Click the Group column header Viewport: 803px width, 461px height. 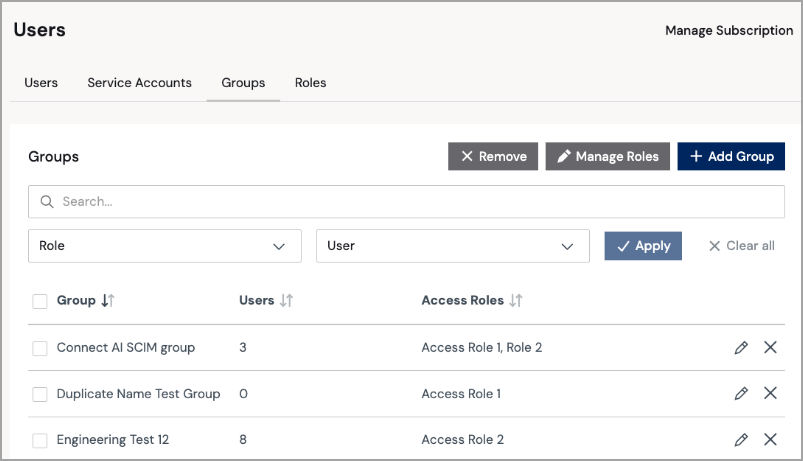coord(76,300)
